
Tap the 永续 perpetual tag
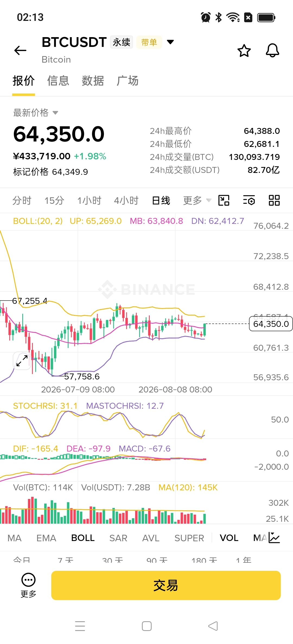pos(122,42)
